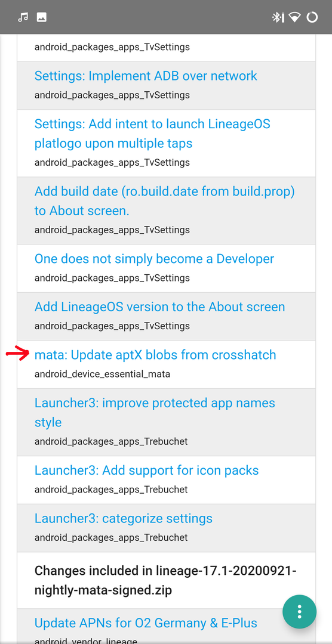The width and height of the screenshot is (332, 644).
Task: Open the floating three-dot menu button
Action: click(300, 611)
